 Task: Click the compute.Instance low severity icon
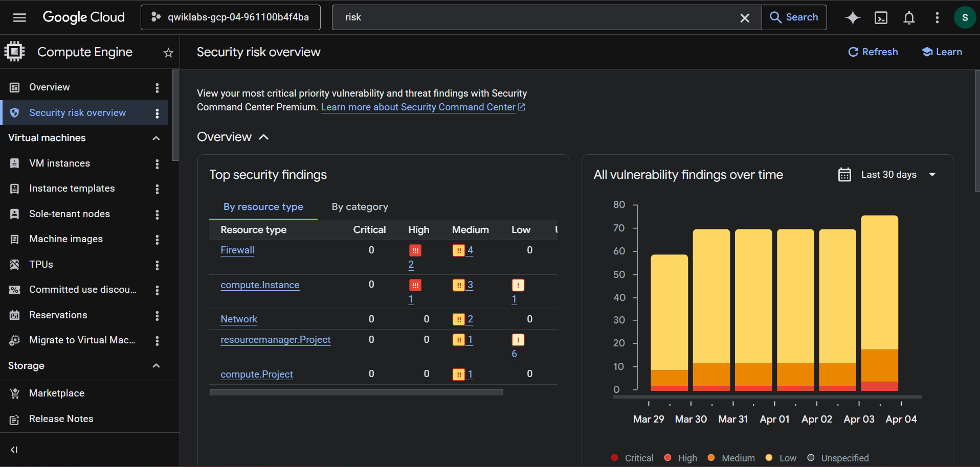tap(518, 285)
